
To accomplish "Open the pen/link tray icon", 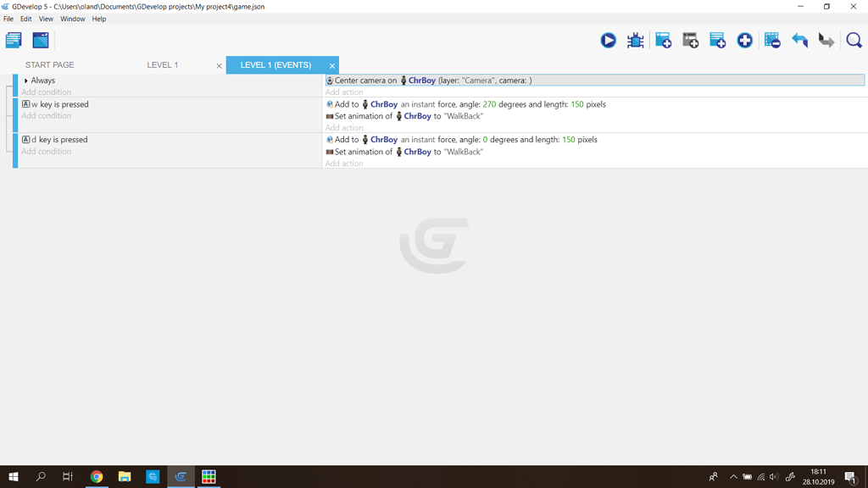I will click(x=791, y=477).
